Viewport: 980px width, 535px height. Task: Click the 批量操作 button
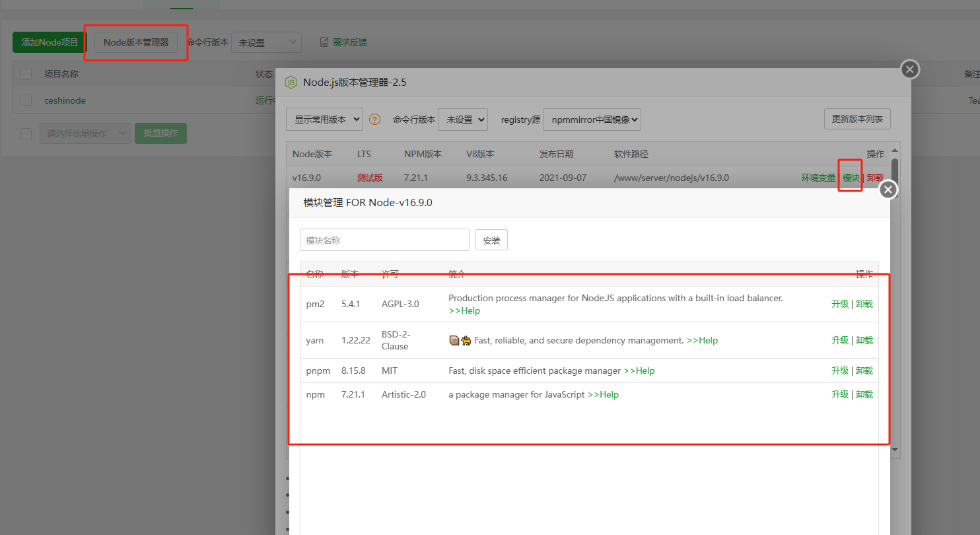tap(160, 133)
